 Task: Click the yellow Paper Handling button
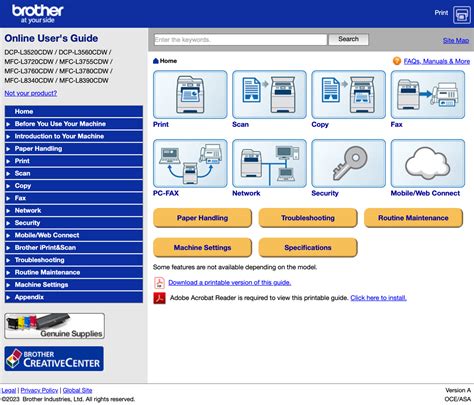click(x=202, y=218)
